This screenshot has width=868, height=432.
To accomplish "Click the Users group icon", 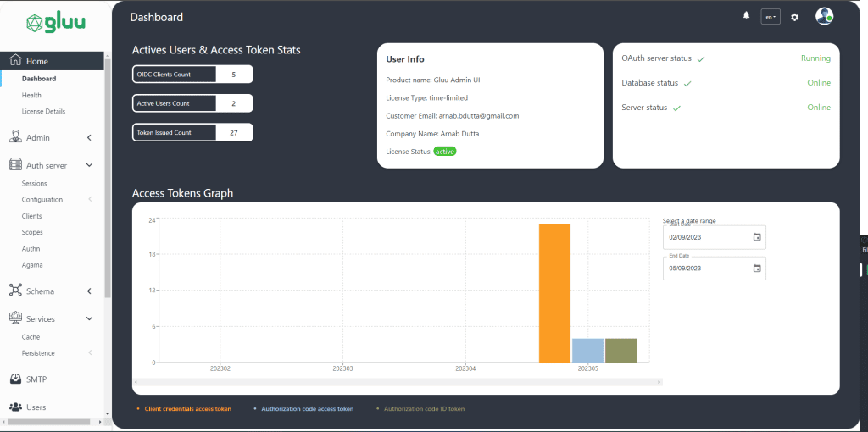I will tap(16, 407).
